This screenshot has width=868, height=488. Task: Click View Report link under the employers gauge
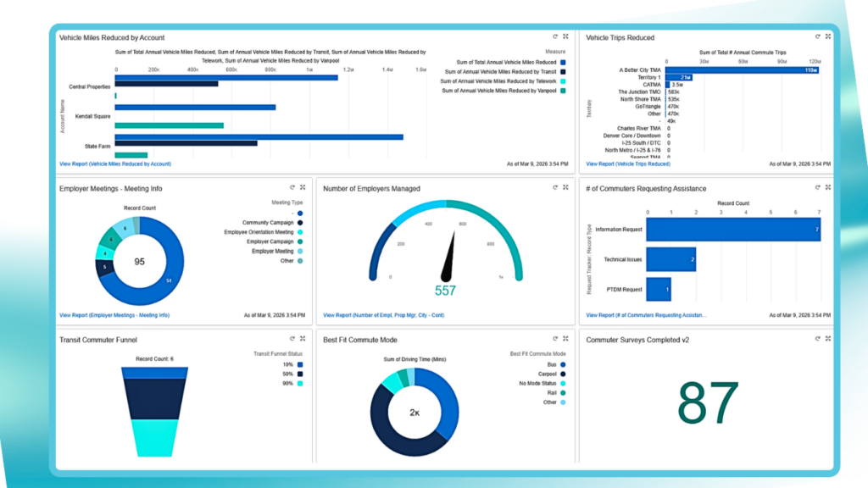(x=384, y=315)
